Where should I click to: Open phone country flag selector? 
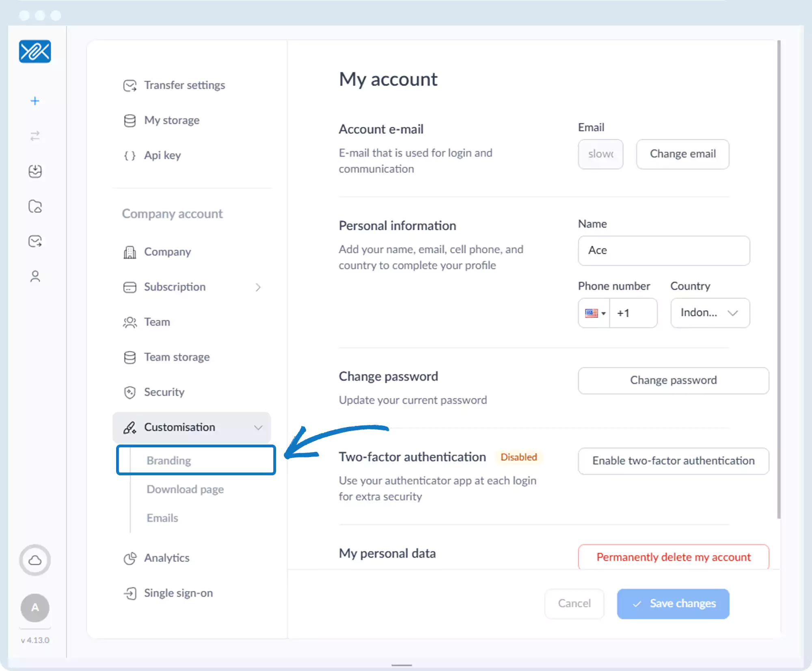(595, 313)
